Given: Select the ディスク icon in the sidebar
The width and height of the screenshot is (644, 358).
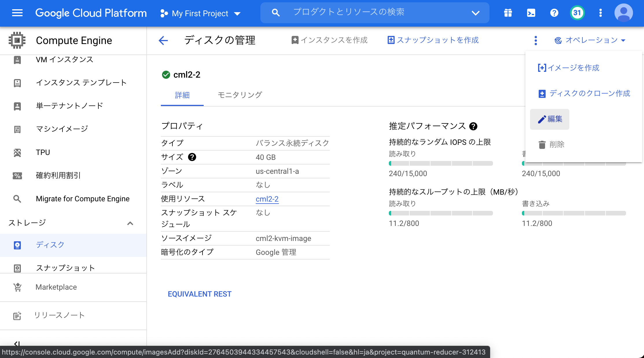Looking at the screenshot, I should point(17,245).
